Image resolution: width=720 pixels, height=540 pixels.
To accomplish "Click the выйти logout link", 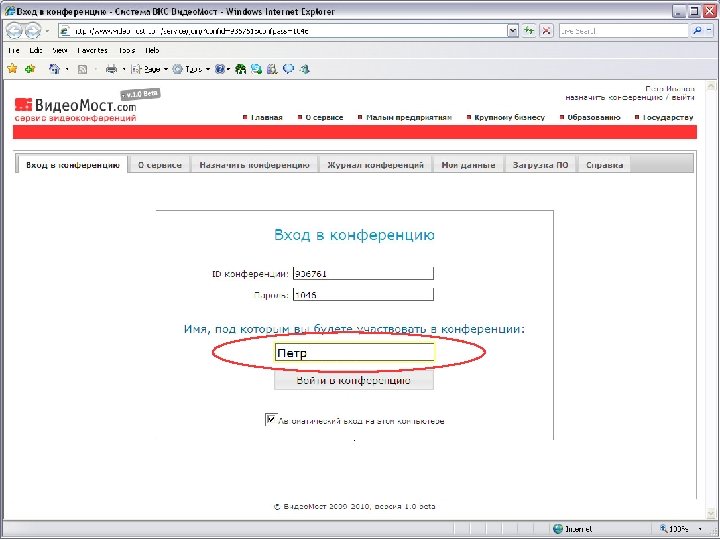I will [683, 98].
